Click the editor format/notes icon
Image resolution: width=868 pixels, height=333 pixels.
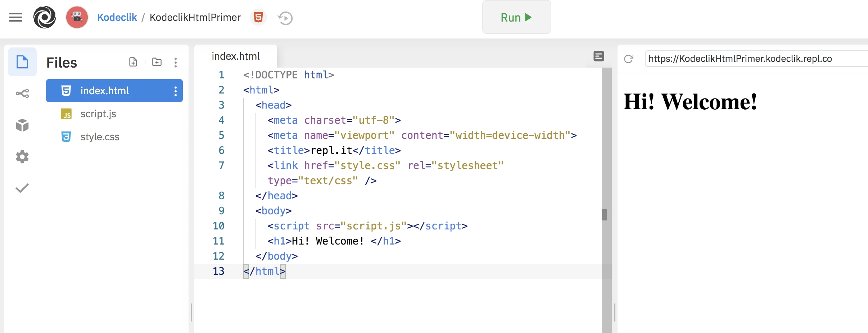tap(599, 56)
